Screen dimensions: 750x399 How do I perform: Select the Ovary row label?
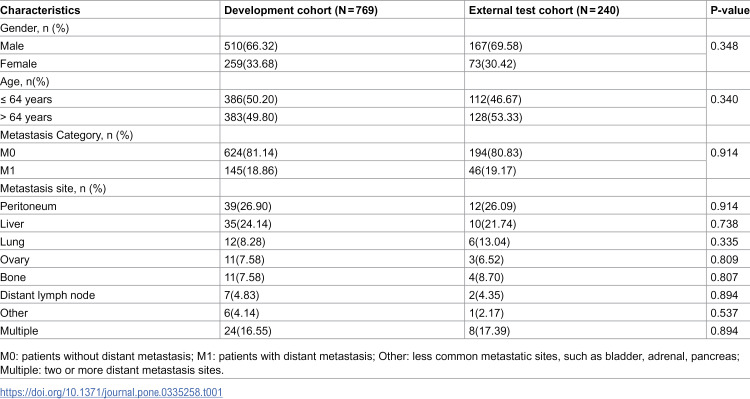(x=15, y=260)
